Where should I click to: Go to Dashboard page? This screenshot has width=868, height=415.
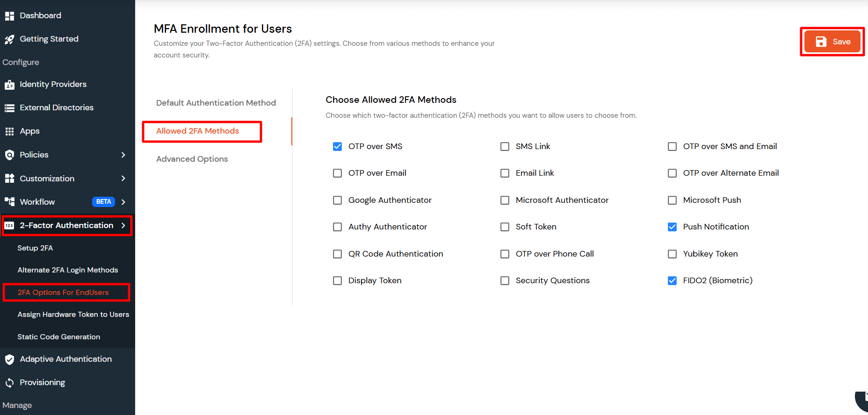coord(40,15)
